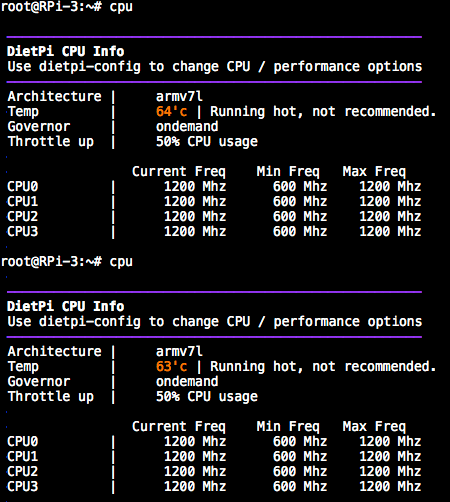
Task: Click the first 'Running hot, not recommended.' warning
Action: point(323,111)
